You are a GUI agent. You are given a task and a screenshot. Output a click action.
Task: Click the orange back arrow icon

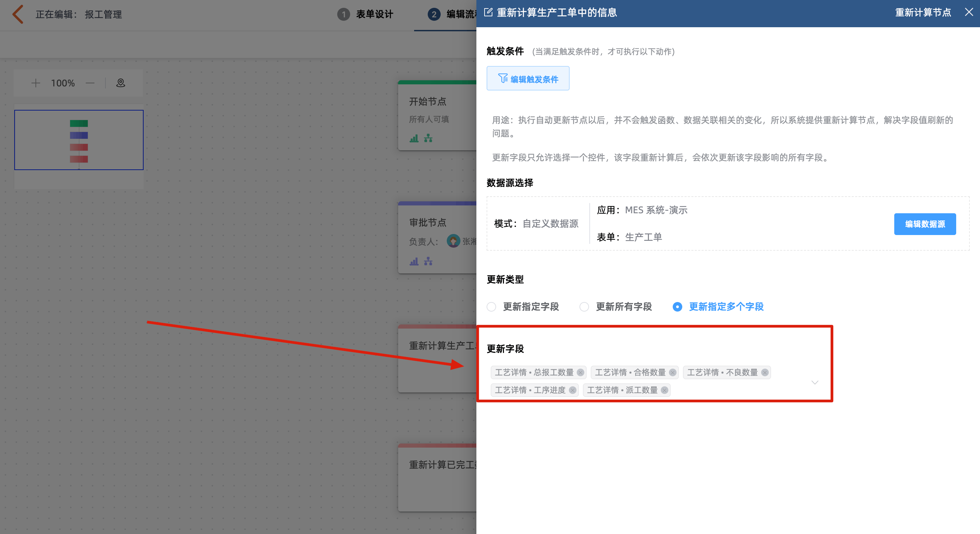(17, 14)
